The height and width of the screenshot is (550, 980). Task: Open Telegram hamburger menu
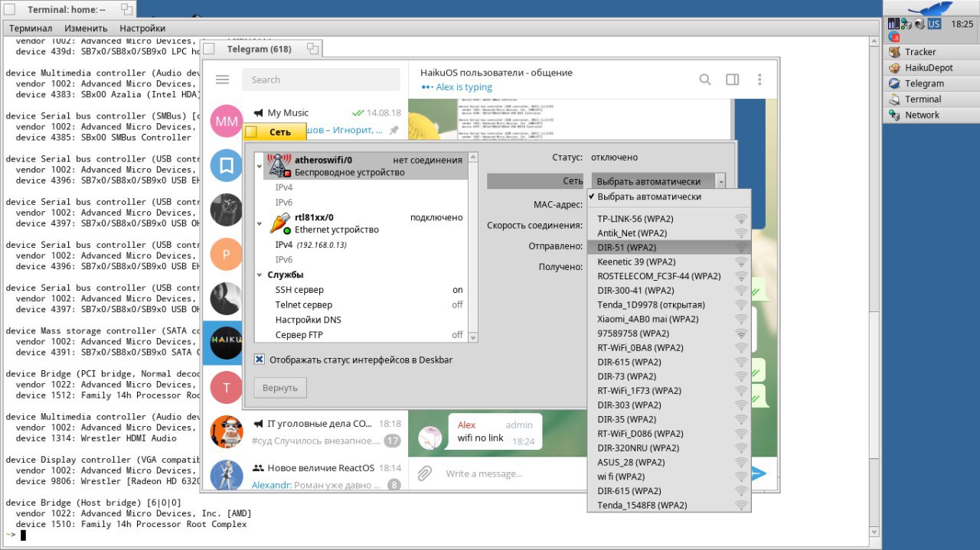pos(223,80)
